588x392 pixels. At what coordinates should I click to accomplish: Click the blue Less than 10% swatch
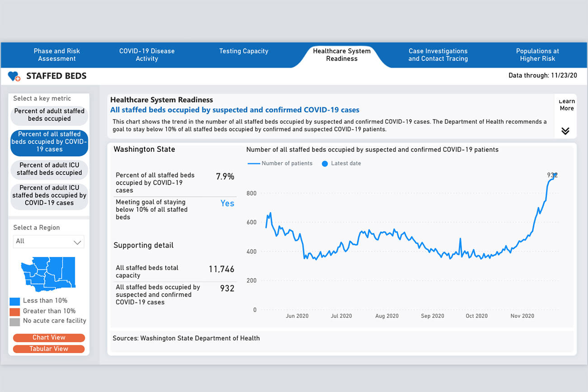pos(14,301)
